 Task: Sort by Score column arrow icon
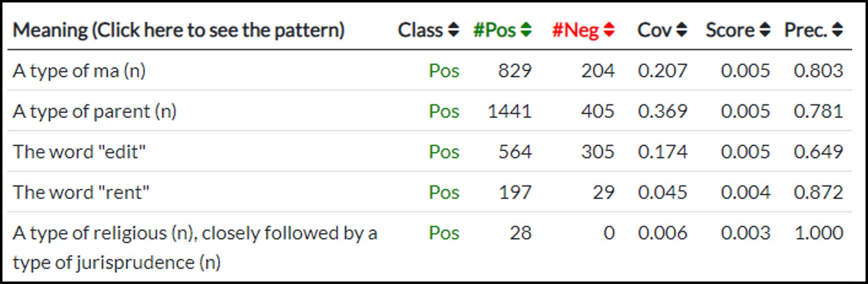(765, 30)
